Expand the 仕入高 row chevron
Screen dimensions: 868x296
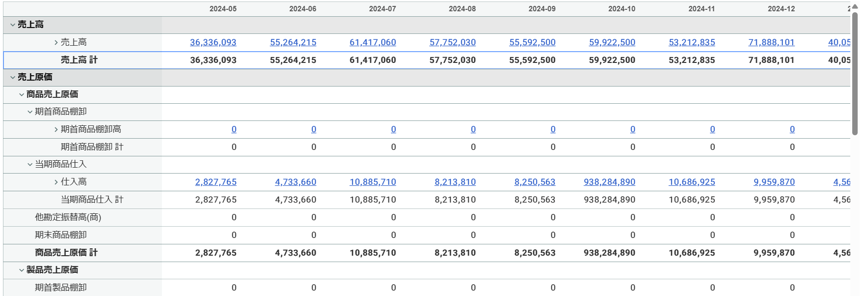[x=56, y=182]
